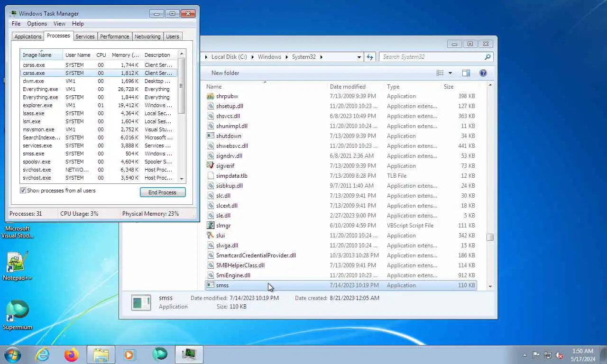Click the Explorer file list scrollbar thumb
The width and height of the screenshot is (607, 364).
pos(490,237)
